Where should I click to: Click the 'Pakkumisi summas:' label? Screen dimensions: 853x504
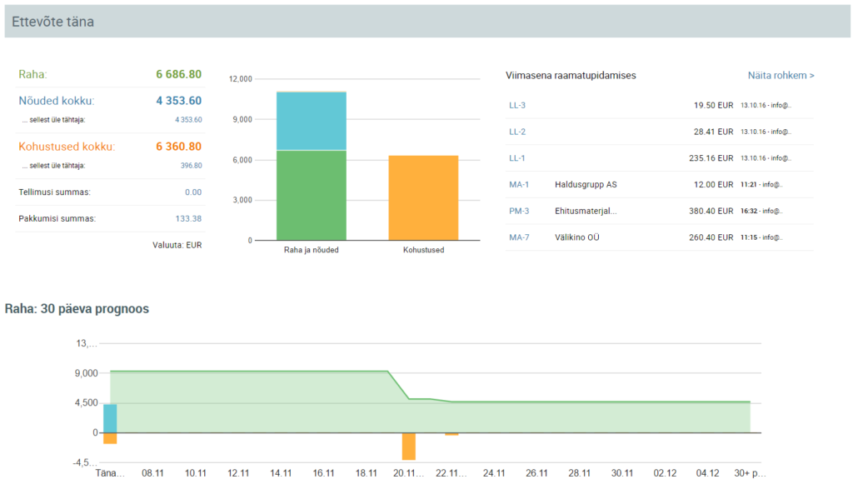coord(57,219)
